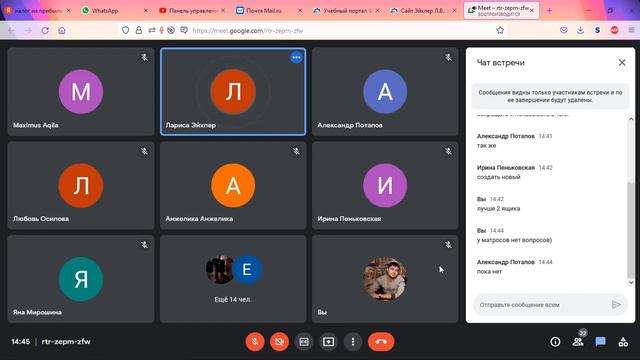Image resolution: width=640 pixels, height=360 pixels.
Task: Leave the call with the red hang-up button
Action: (x=381, y=342)
